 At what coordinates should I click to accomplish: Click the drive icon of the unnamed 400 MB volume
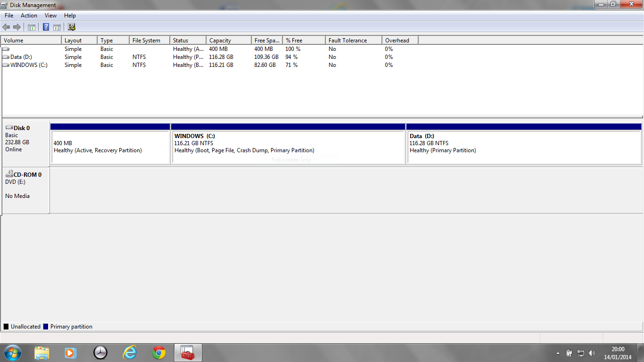click(x=6, y=49)
